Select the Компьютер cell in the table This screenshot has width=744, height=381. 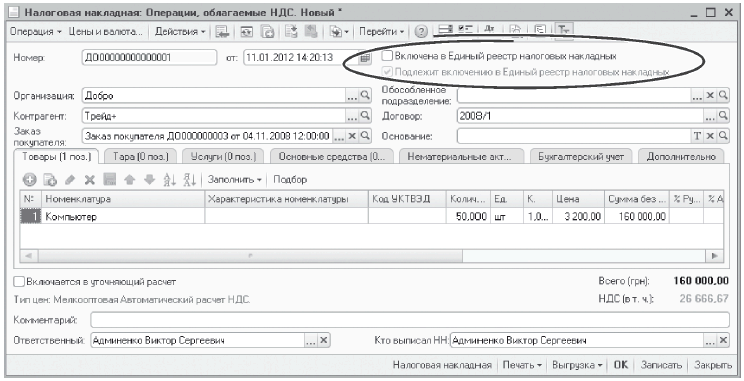coord(123,216)
